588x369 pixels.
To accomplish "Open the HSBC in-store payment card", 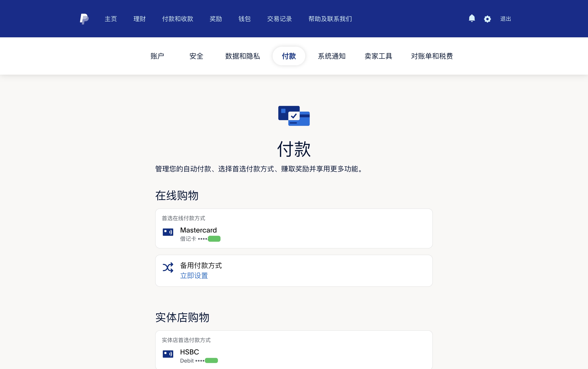I will (x=294, y=350).
